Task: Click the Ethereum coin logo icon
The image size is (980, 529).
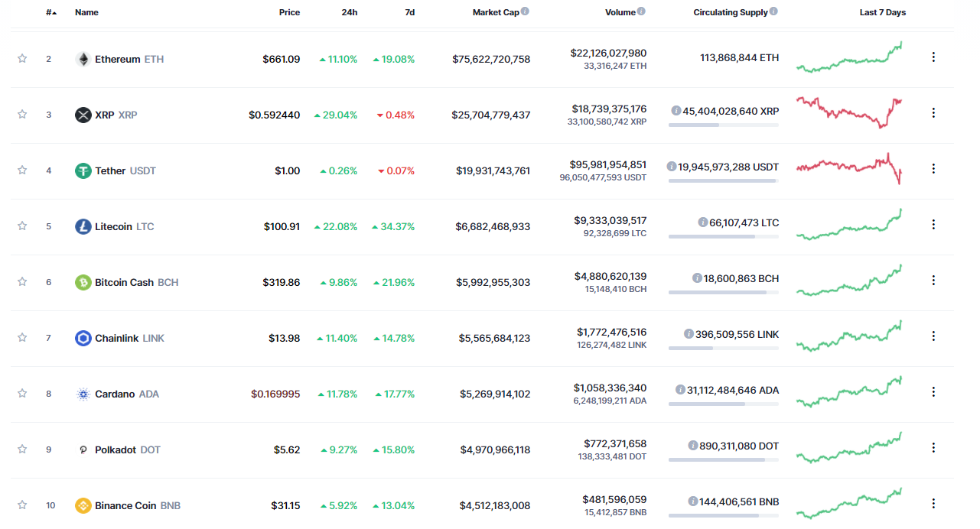Action: click(x=83, y=59)
